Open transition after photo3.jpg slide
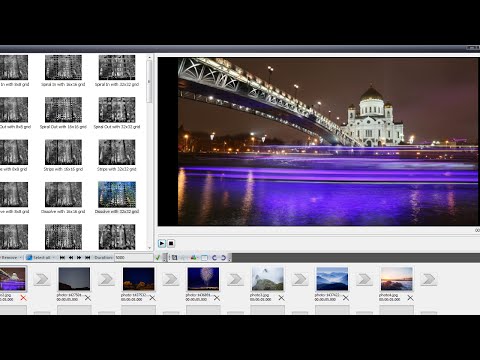The width and height of the screenshot is (480, 360). pos(300,279)
